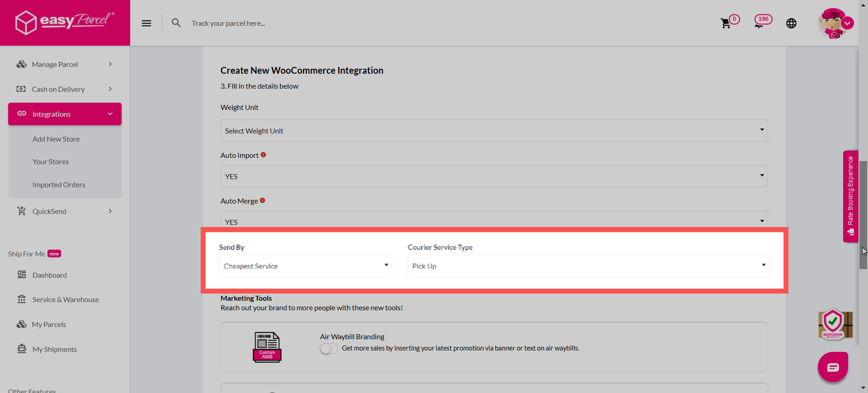The height and width of the screenshot is (393, 868).
Task: Open the Auto Merge YES dropdown
Action: click(494, 220)
